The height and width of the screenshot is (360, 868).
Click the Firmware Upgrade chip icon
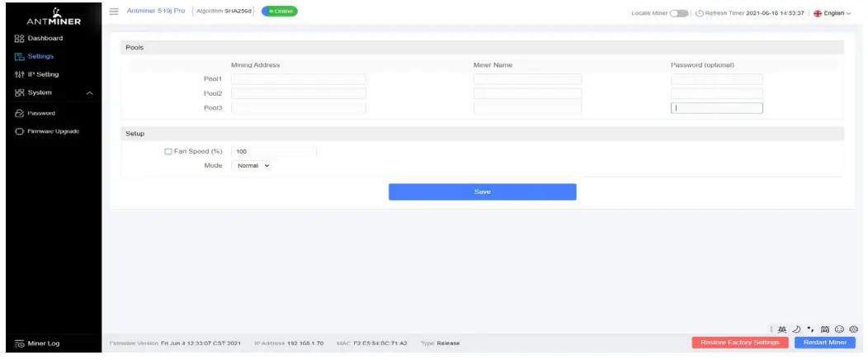pos(19,132)
